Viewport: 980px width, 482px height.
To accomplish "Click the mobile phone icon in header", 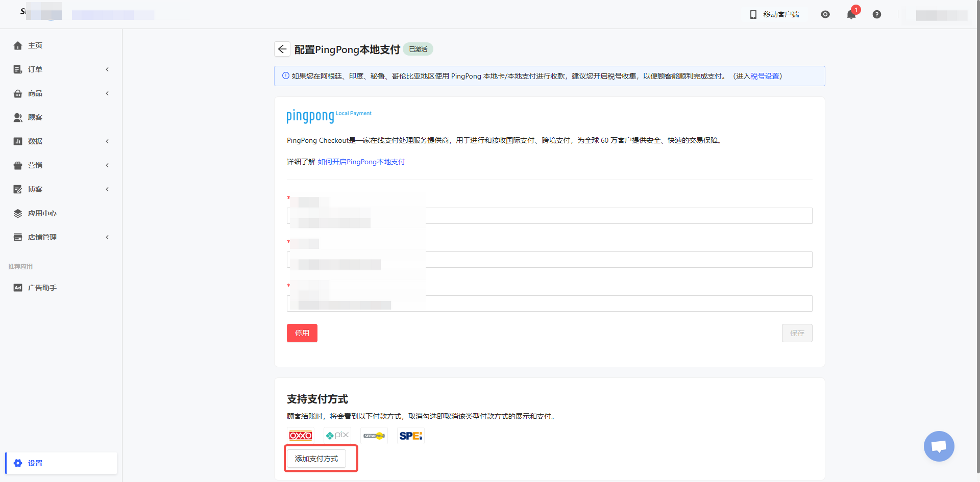I will coord(753,14).
